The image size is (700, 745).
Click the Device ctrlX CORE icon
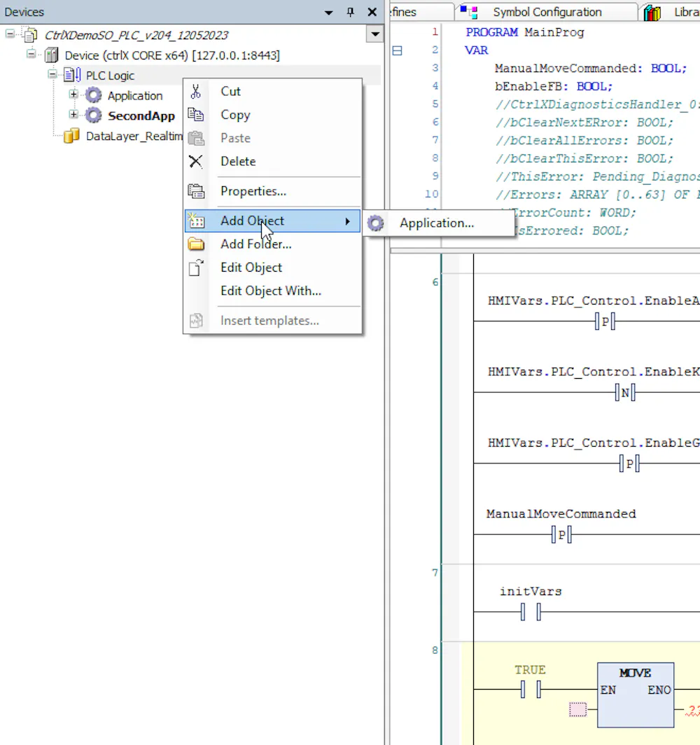(x=52, y=55)
